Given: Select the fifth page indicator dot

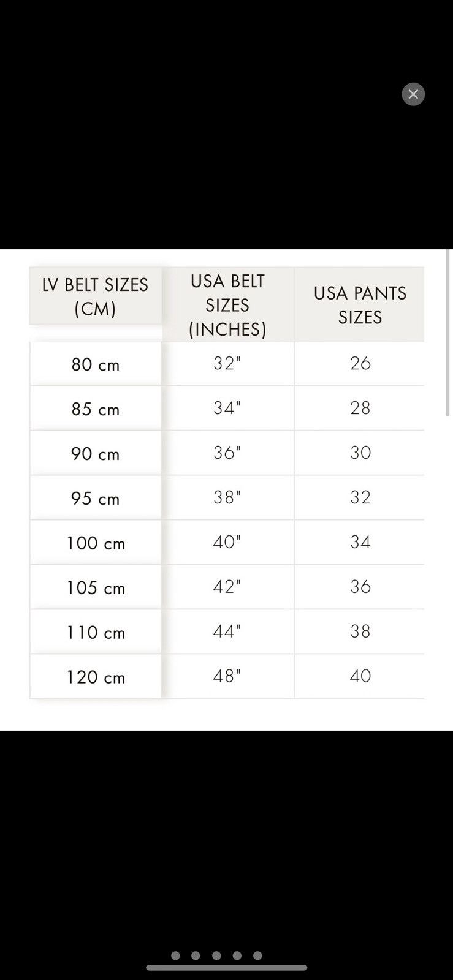Looking at the screenshot, I should (x=257, y=956).
